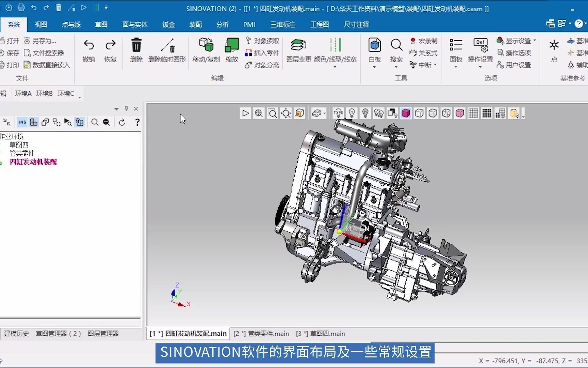The width and height of the screenshot is (588, 368).
Task: Open the tree panel options triangle menu
Action: coord(116,109)
